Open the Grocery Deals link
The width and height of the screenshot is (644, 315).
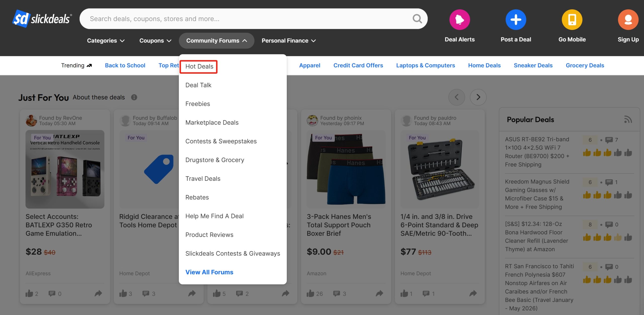click(585, 65)
